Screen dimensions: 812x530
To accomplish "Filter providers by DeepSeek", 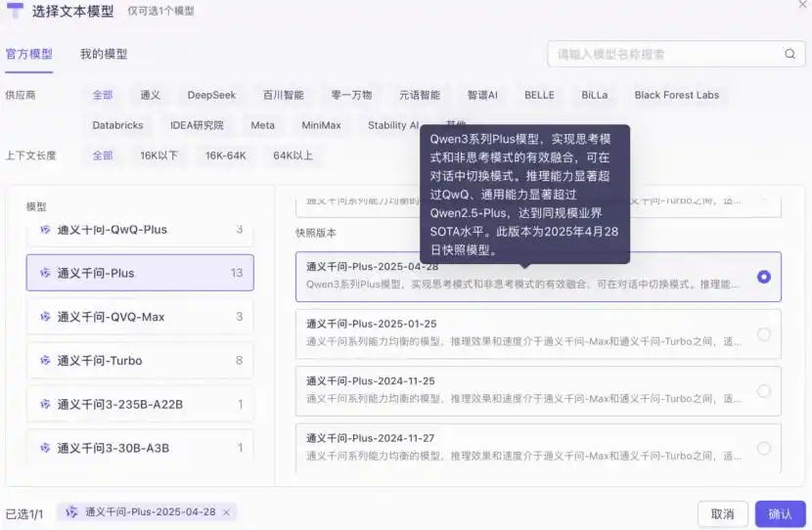I will 211,95.
